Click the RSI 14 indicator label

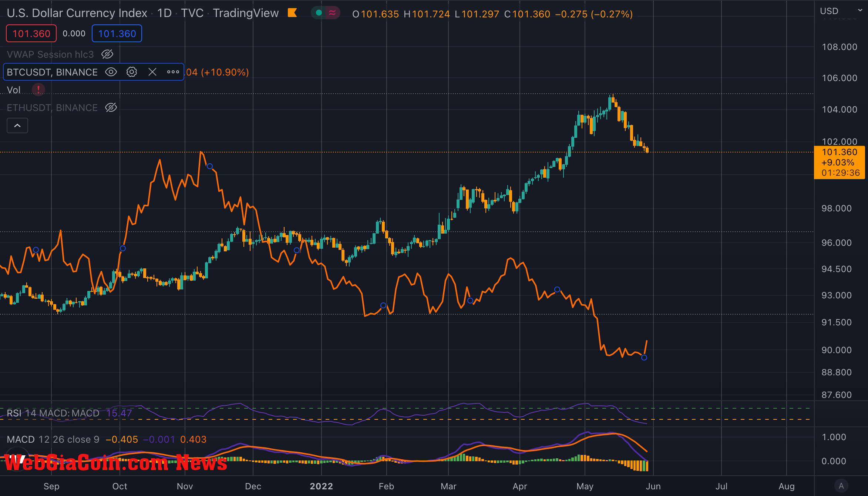click(x=21, y=413)
